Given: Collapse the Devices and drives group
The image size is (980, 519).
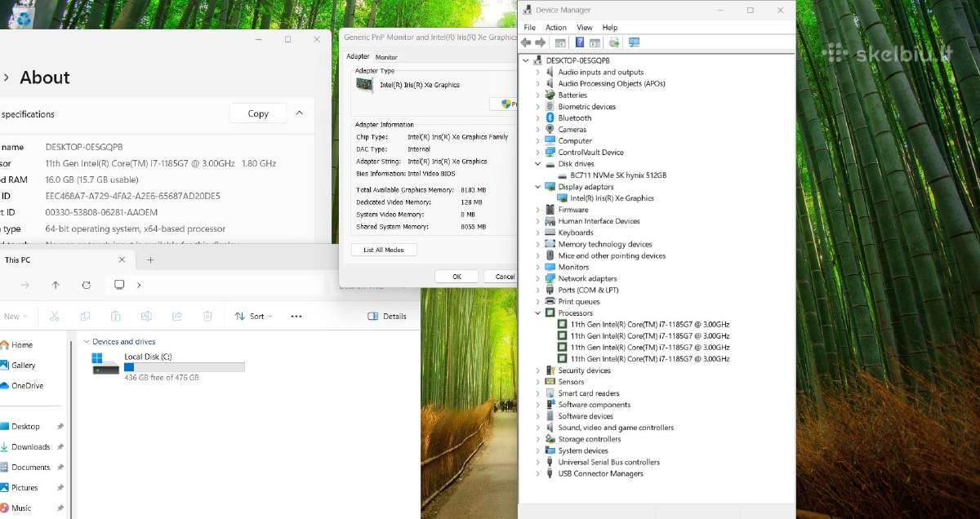Looking at the screenshot, I should [x=87, y=342].
